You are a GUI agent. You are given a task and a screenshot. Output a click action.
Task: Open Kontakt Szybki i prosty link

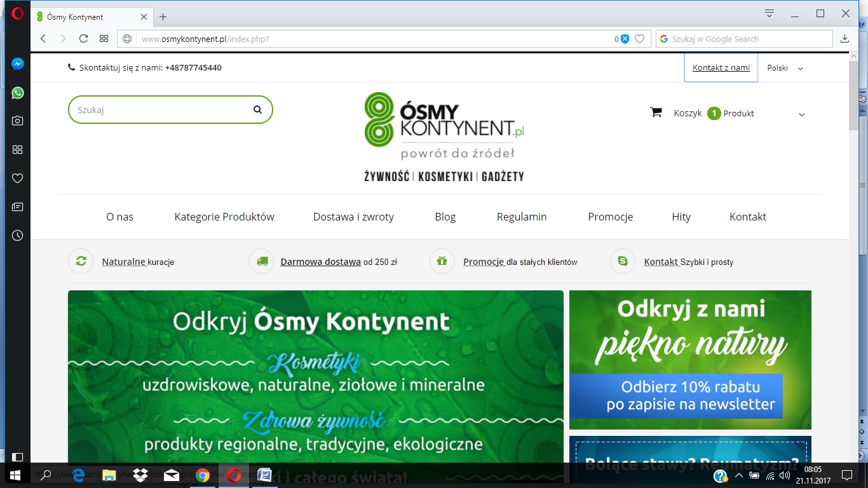point(689,262)
